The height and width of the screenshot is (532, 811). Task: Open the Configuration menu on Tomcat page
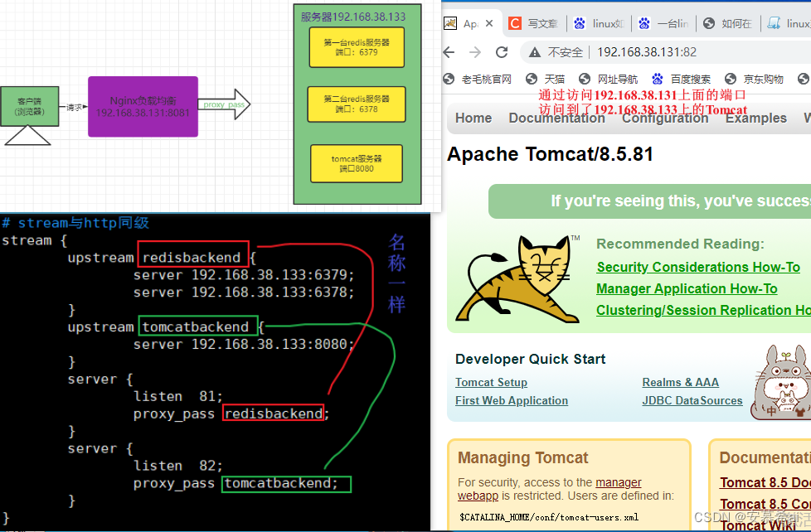coord(665,118)
